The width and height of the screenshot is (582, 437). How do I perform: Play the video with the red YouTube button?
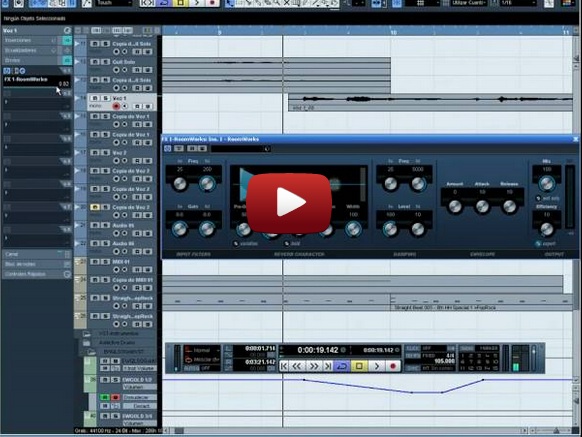pyautogui.click(x=289, y=203)
